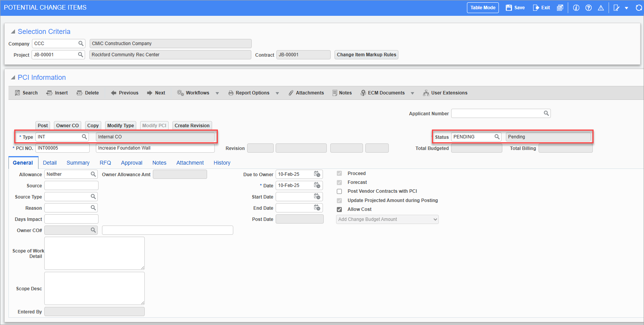Image resolution: width=644 pixels, height=325 pixels.
Task: Open Reason lookup magnifier
Action: (93, 208)
